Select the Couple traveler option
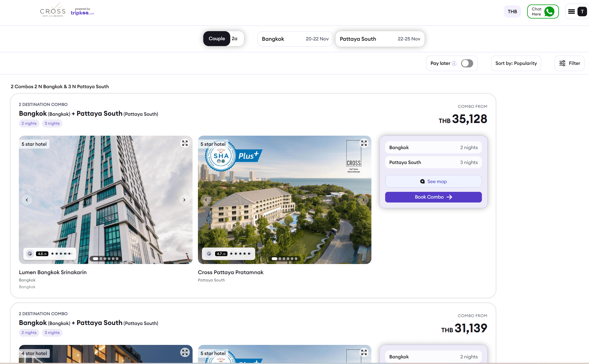The image size is (589, 364). coord(216,38)
